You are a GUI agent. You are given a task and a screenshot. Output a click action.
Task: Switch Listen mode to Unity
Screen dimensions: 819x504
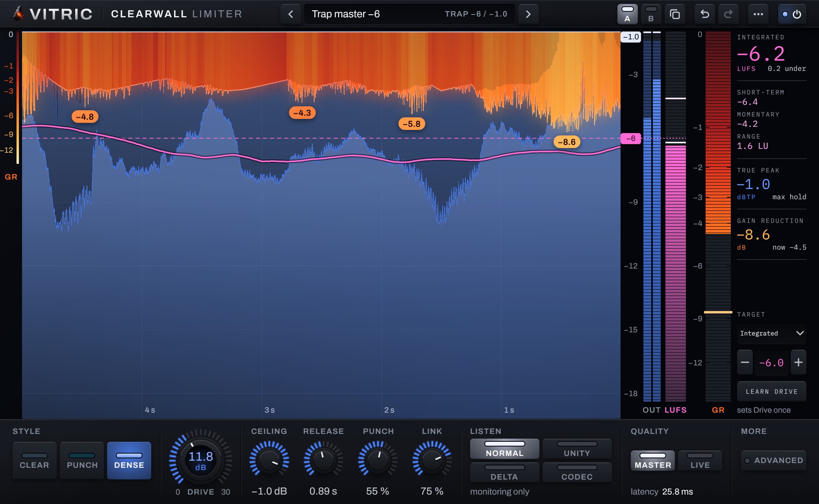click(x=577, y=449)
